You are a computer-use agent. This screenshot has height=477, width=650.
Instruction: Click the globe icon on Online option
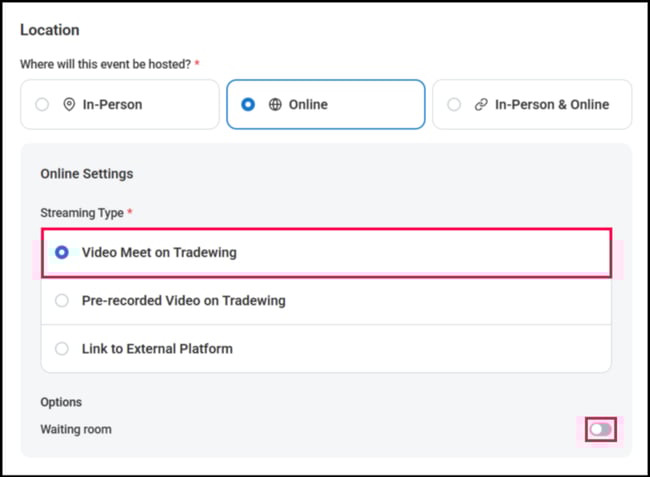click(275, 104)
